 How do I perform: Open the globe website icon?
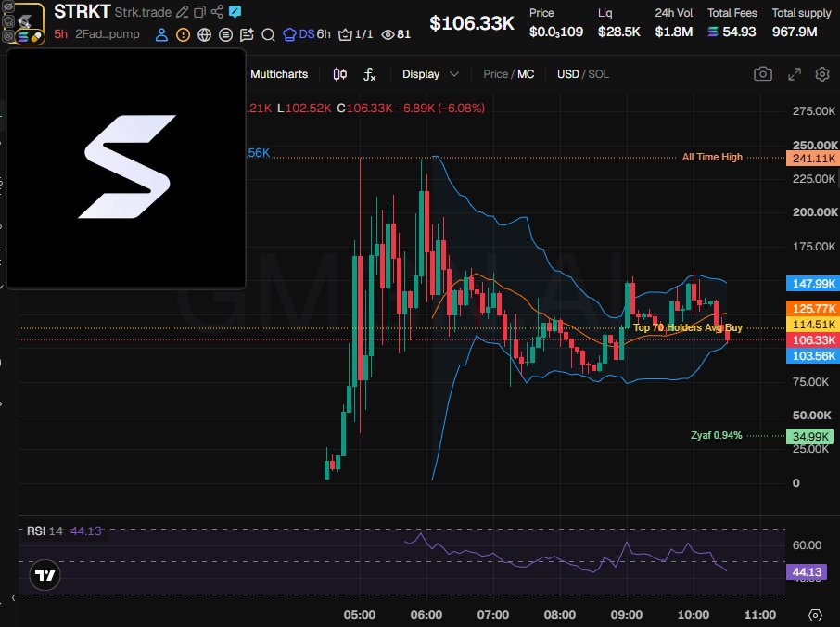click(x=204, y=35)
